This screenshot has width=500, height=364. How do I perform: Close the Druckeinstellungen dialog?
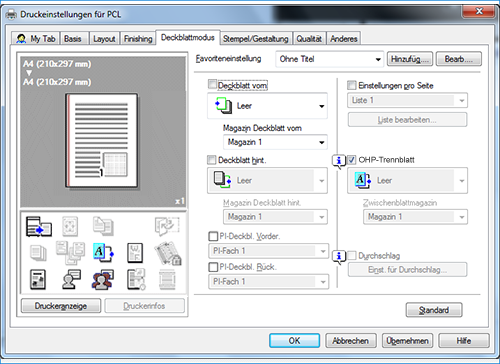(x=478, y=11)
